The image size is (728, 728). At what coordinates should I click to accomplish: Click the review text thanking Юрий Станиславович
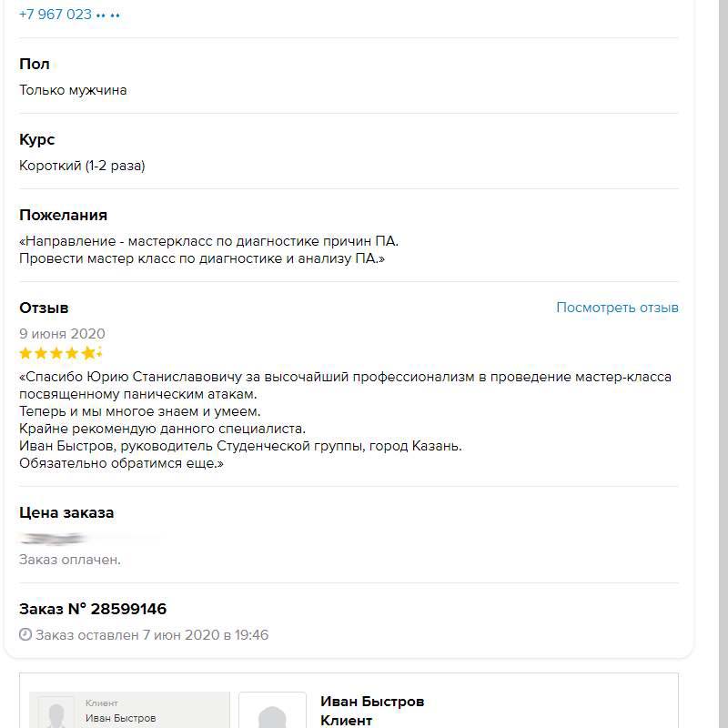coord(346,377)
